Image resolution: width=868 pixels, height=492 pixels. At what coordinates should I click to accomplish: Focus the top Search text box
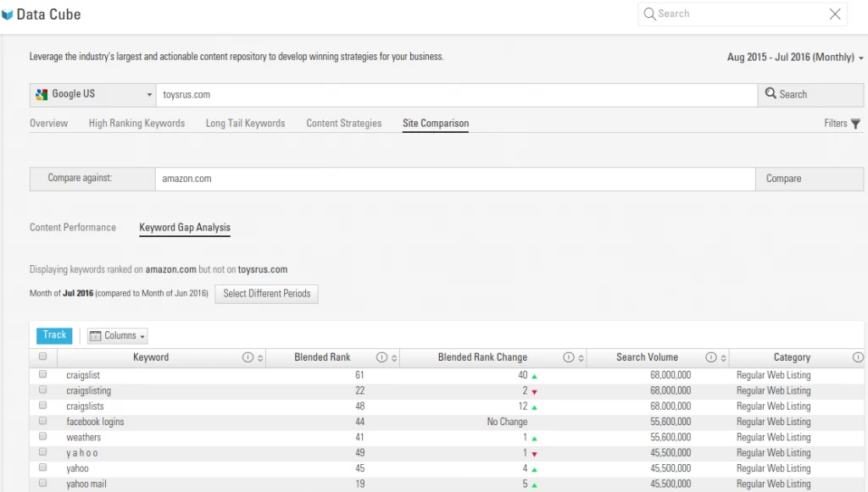tap(742, 14)
